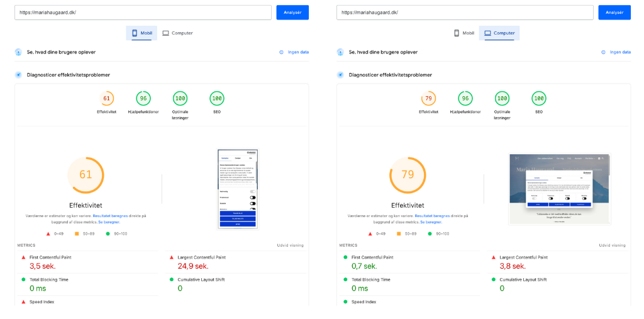644x319 pixels.
Task: Expand left Udvid visning metrics view
Action: pos(291,245)
